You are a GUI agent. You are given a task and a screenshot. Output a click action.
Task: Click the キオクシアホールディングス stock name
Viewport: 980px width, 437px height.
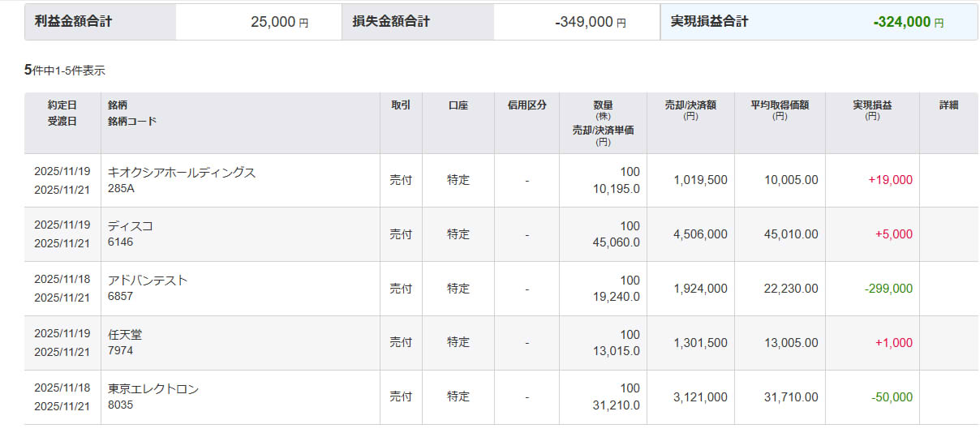coord(182,173)
